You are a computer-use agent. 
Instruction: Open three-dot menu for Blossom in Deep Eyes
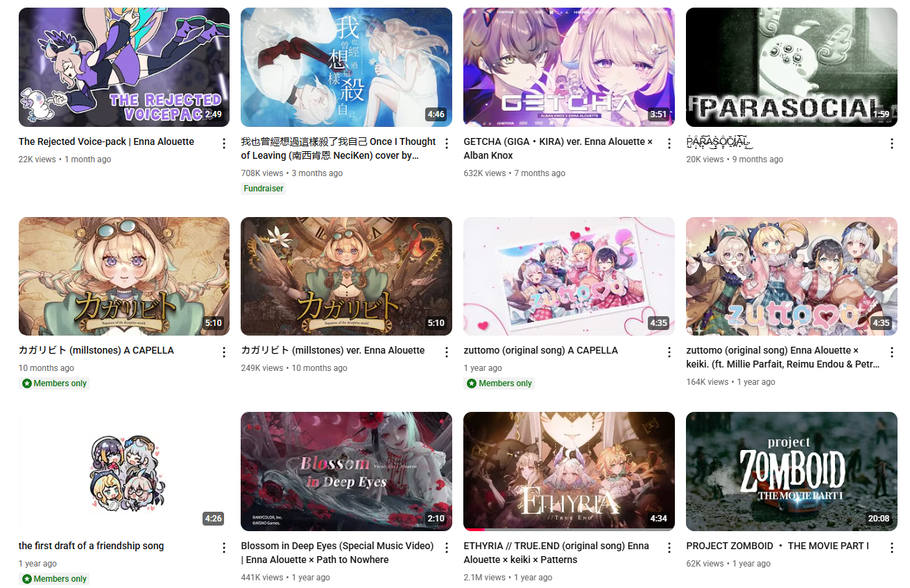point(447,548)
